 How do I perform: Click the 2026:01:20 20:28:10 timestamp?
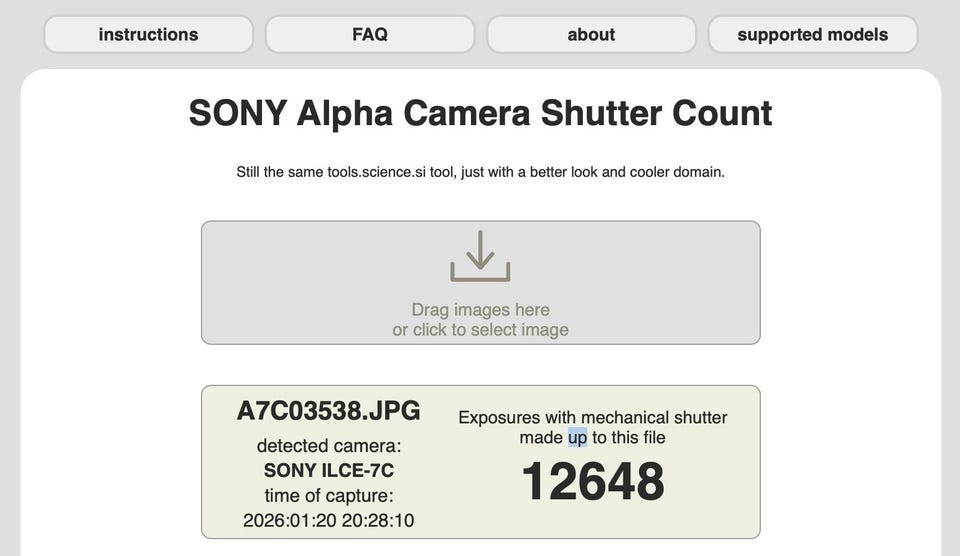tap(329, 520)
